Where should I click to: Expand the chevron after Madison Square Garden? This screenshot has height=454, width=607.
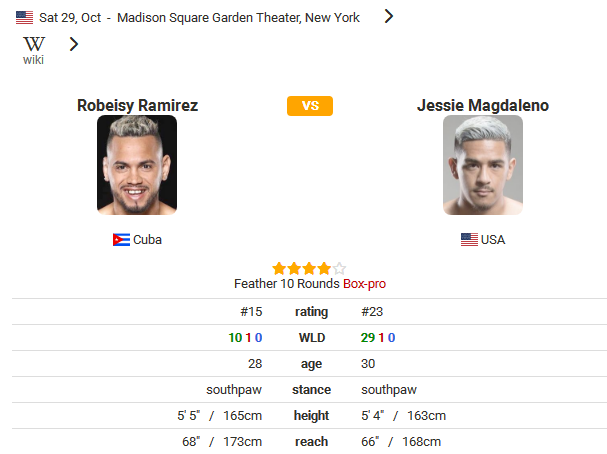pyautogui.click(x=389, y=16)
